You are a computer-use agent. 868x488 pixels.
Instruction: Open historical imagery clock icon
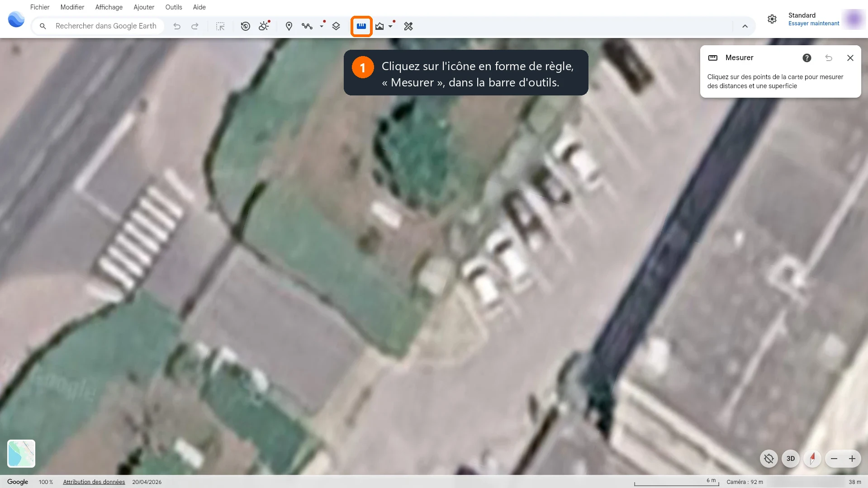[246, 26]
